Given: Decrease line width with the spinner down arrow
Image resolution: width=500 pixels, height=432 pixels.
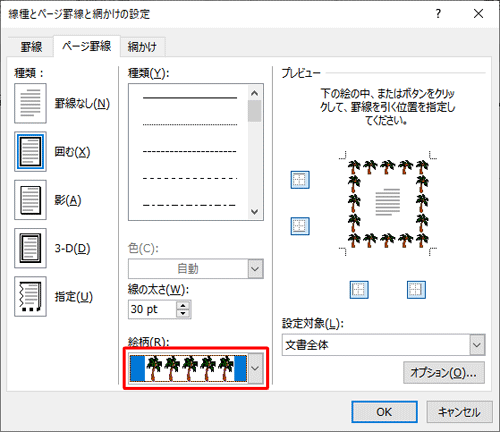Looking at the screenshot, I should tap(183, 313).
